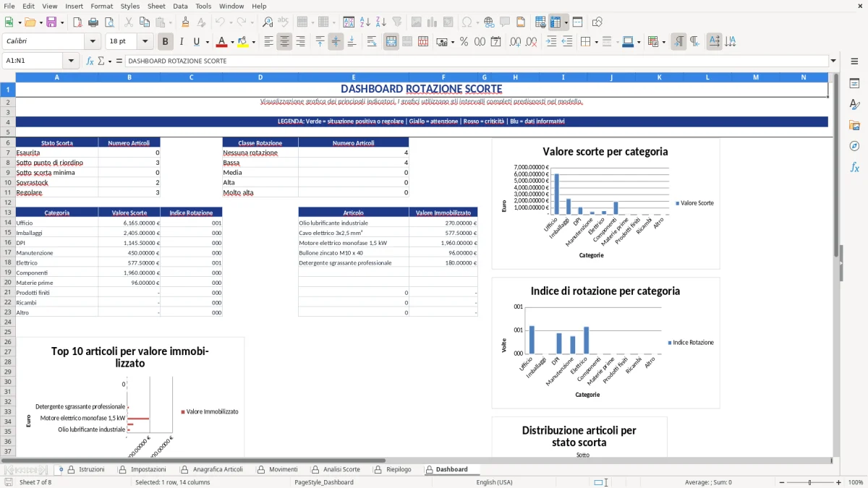Click zoom in plus button
The height and width of the screenshot is (488, 868).
click(x=838, y=482)
